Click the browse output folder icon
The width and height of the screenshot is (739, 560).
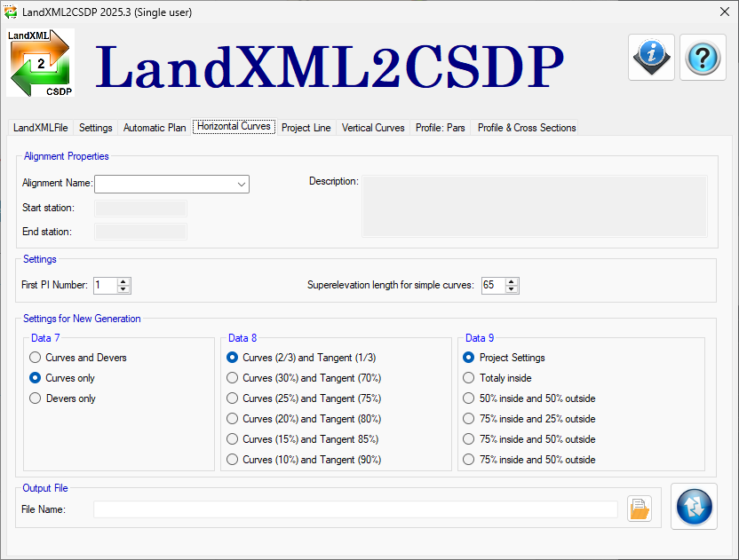(640, 509)
